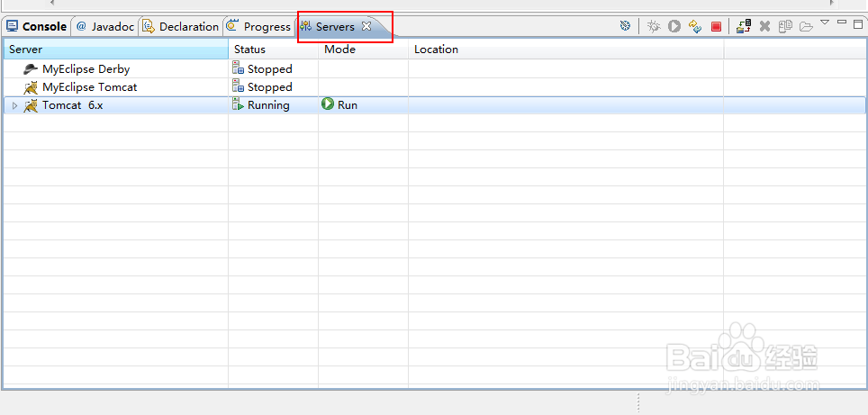This screenshot has width=868, height=415.
Task: Open the add deployments icon
Action: click(x=744, y=26)
